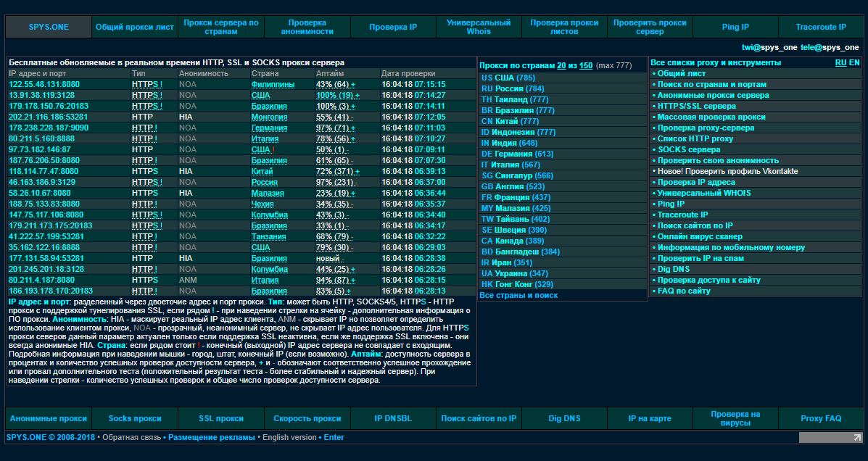Viewport: 868px width, 461px height.
Task: Open Traceroute IP in the top navigation
Action: (821, 27)
